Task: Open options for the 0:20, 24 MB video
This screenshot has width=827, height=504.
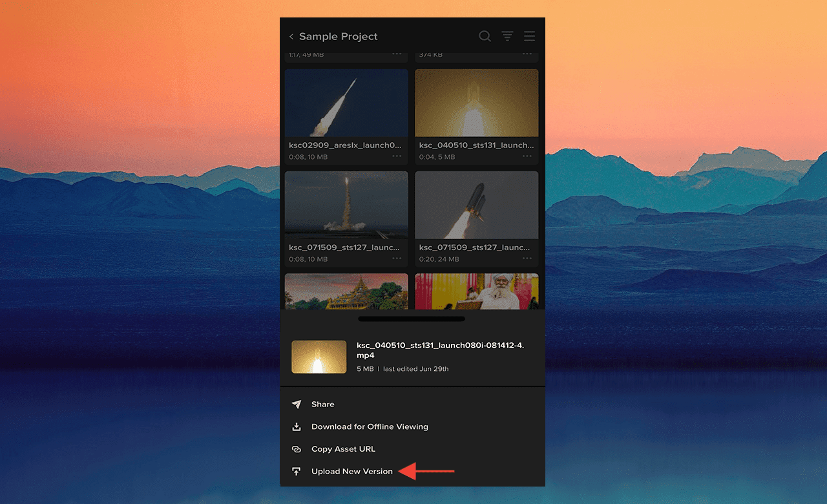Action: (x=527, y=259)
